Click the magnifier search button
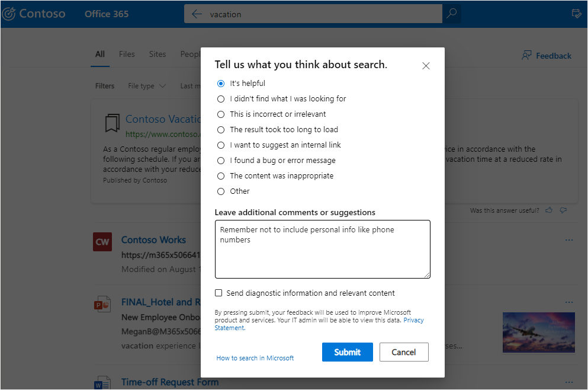 tap(451, 14)
